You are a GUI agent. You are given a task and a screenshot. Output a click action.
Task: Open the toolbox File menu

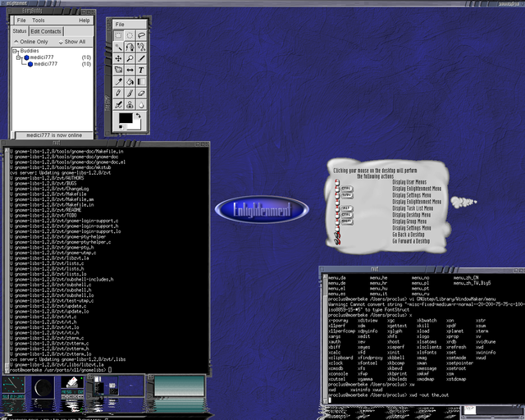120,25
